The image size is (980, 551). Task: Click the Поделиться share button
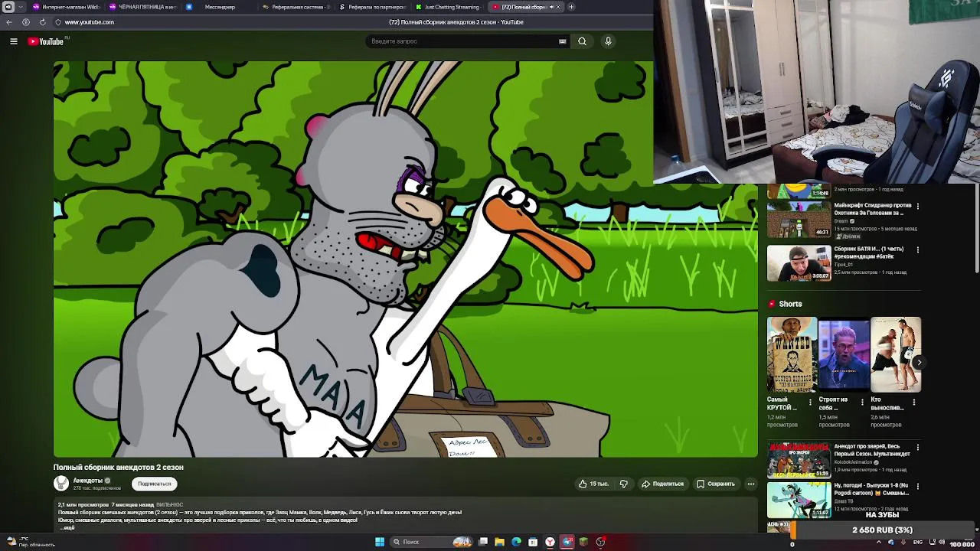662,484
